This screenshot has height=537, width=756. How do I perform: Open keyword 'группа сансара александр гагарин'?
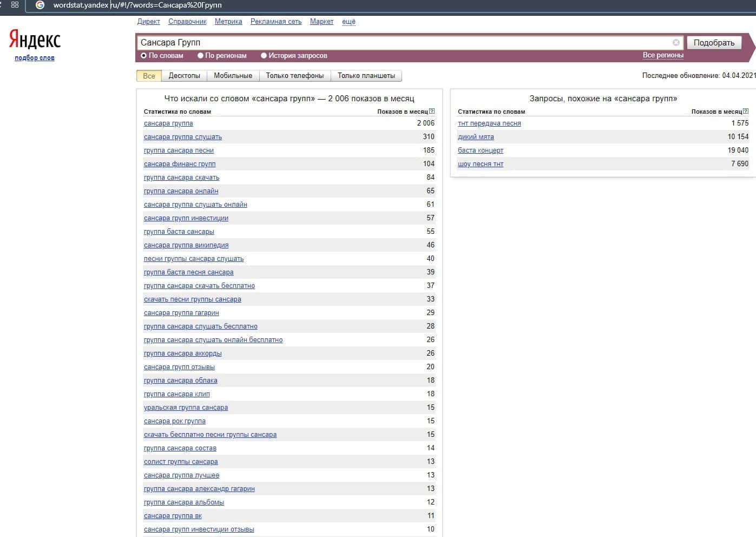(x=199, y=489)
